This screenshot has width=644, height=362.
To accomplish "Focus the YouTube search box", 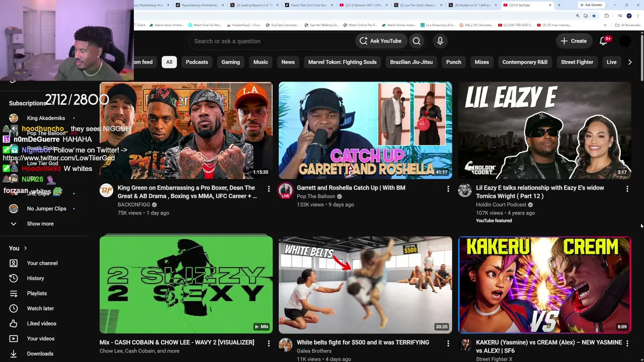I will click(x=272, y=41).
